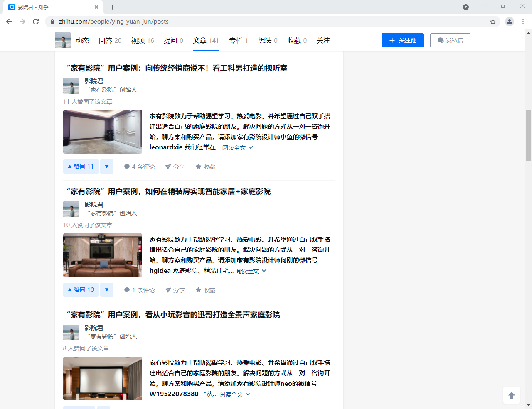The width and height of the screenshot is (532, 409).
Task: Click the 分享 share icon on the first article
Action: pos(175,167)
